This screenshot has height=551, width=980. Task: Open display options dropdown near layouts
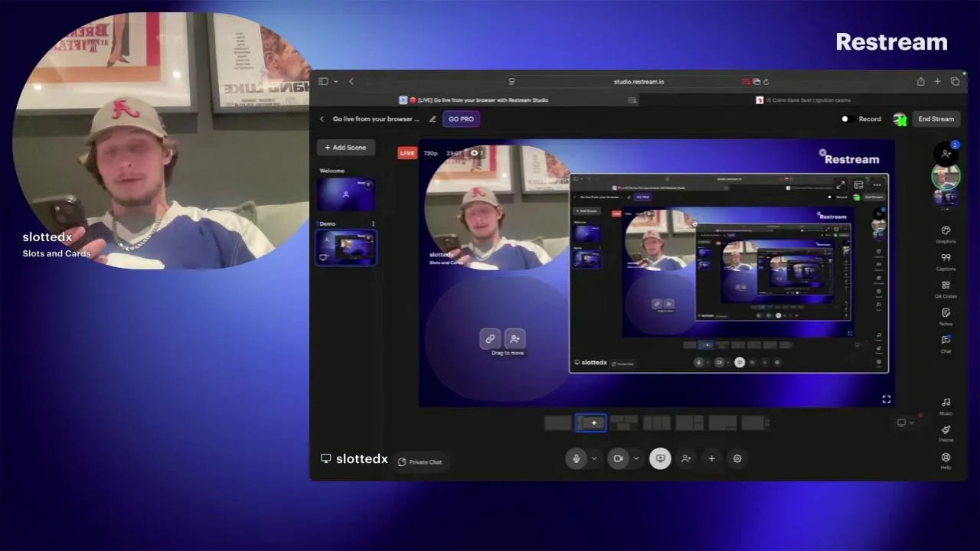pyautogui.click(x=905, y=422)
